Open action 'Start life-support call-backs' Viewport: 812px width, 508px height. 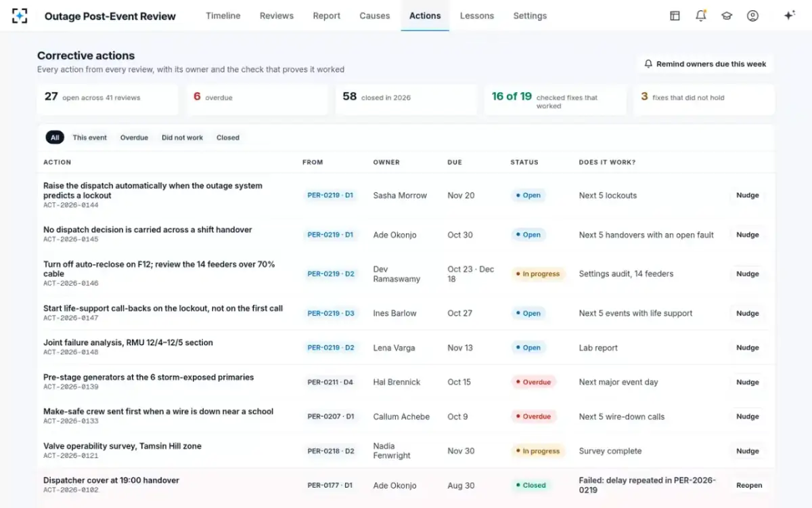[163, 308]
